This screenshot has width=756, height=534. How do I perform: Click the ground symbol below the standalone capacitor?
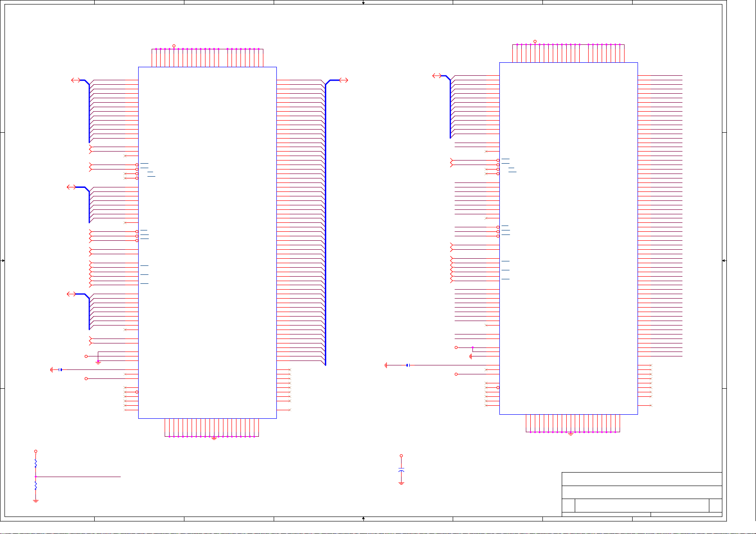(x=401, y=483)
